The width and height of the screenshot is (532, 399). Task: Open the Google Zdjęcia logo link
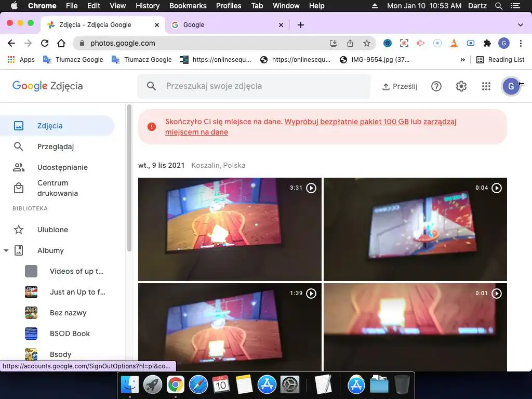point(47,86)
